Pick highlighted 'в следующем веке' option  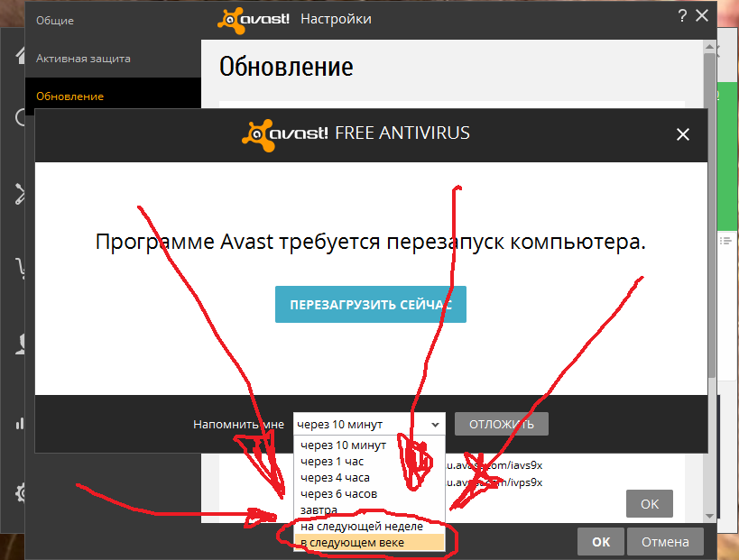tap(352, 542)
